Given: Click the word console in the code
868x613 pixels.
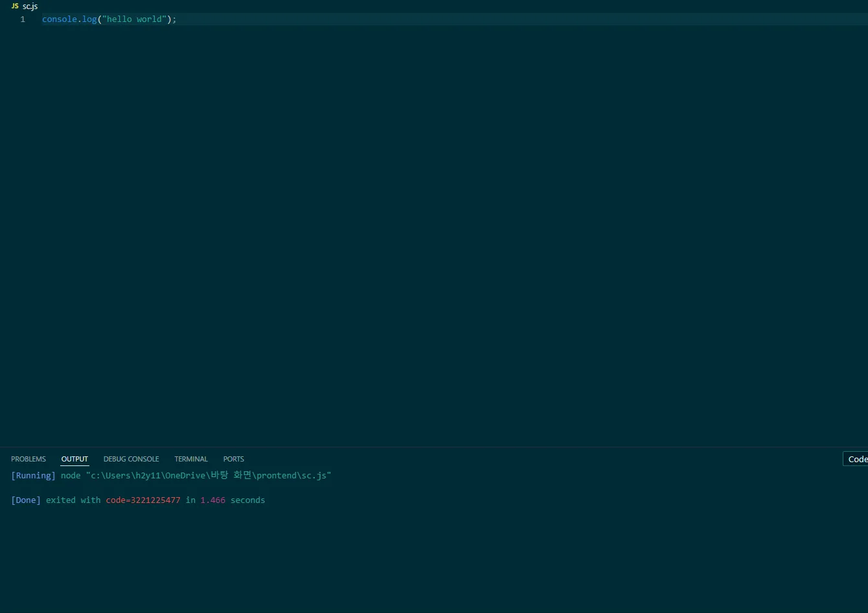Looking at the screenshot, I should coord(60,19).
